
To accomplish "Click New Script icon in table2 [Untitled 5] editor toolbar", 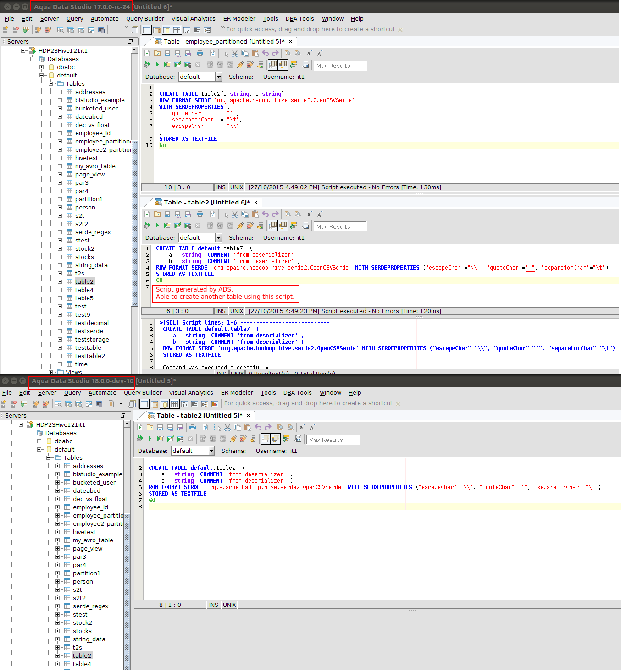I will 140,428.
